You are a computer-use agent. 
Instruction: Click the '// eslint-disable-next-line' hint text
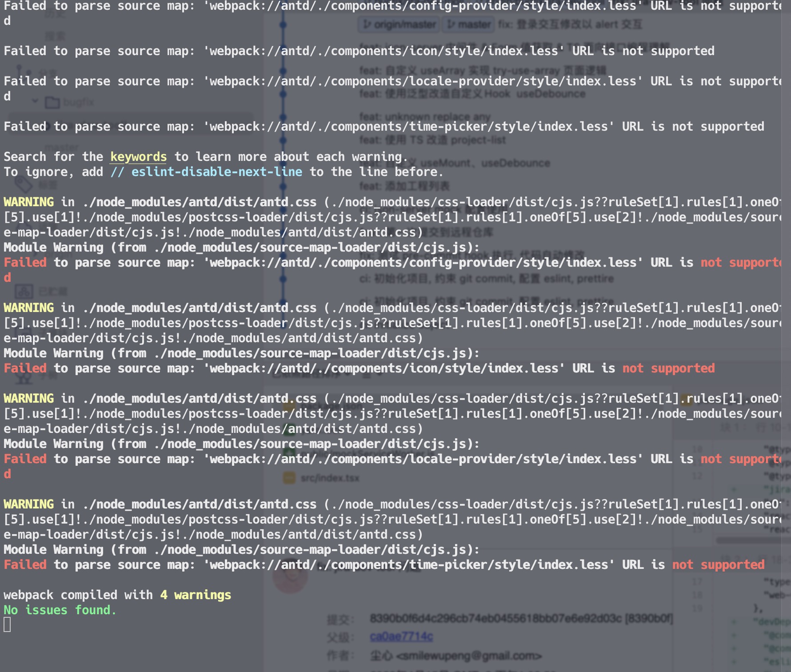pyautogui.click(x=206, y=172)
